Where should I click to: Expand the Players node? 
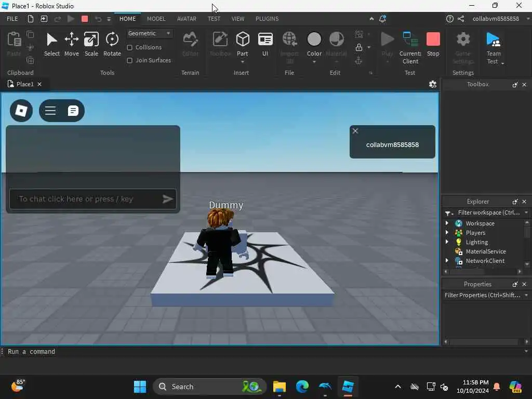pos(447,232)
